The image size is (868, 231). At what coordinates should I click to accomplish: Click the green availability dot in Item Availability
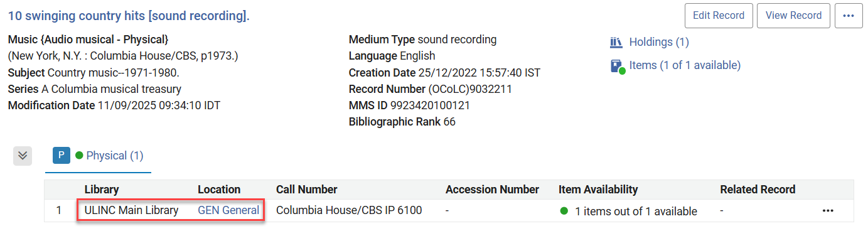pyautogui.click(x=564, y=211)
